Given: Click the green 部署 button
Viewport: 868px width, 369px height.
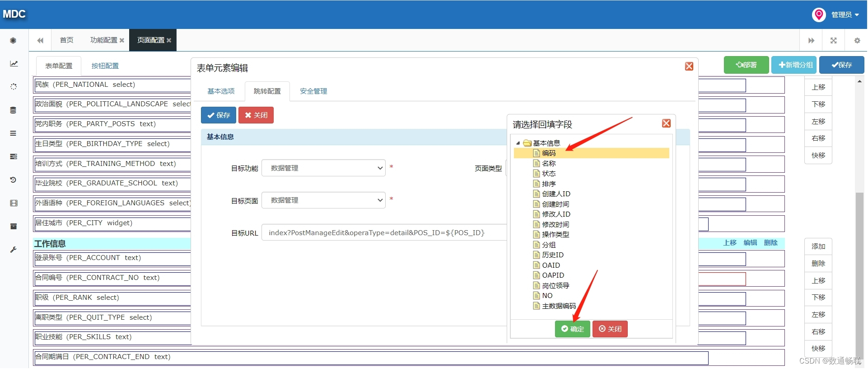Looking at the screenshot, I should (x=747, y=65).
